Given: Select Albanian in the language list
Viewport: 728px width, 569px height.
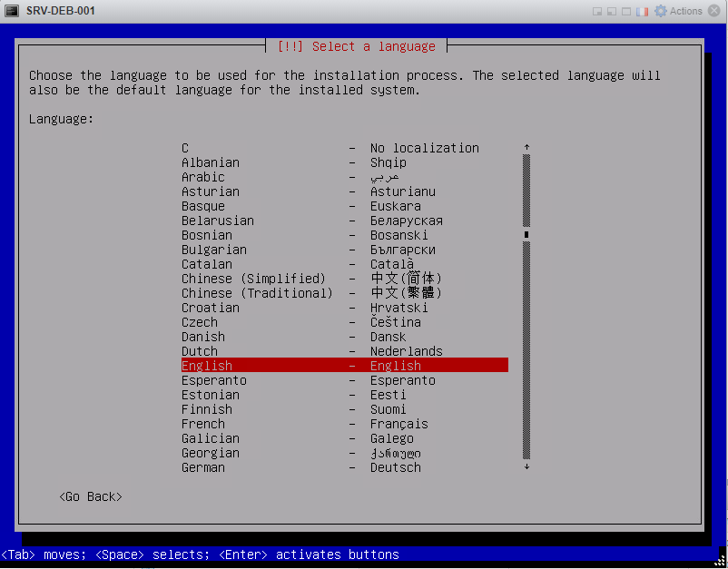Looking at the screenshot, I should click(x=345, y=162).
